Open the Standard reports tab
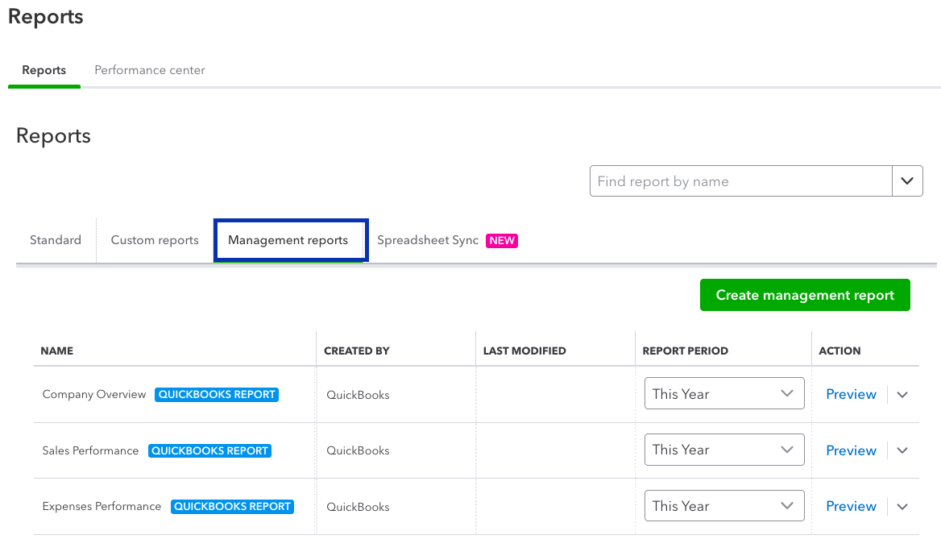 (56, 240)
